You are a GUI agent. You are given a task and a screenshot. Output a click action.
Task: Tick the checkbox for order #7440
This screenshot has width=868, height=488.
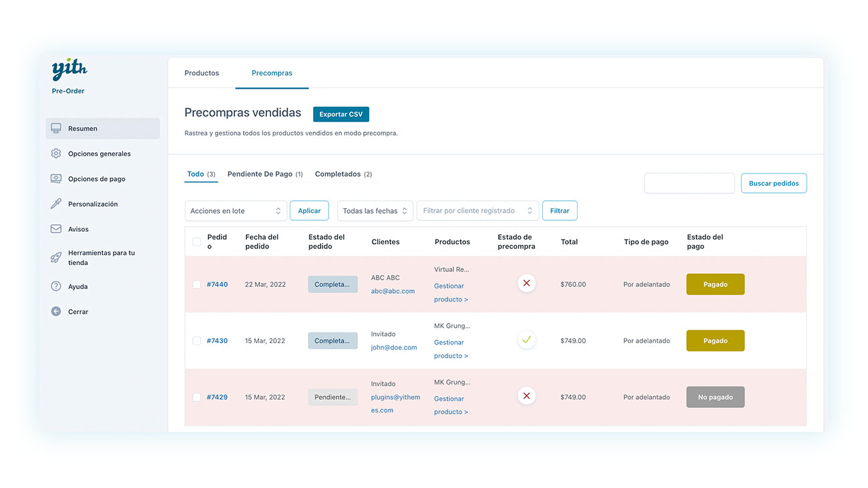pyautogui.click(x=196, y=284)
